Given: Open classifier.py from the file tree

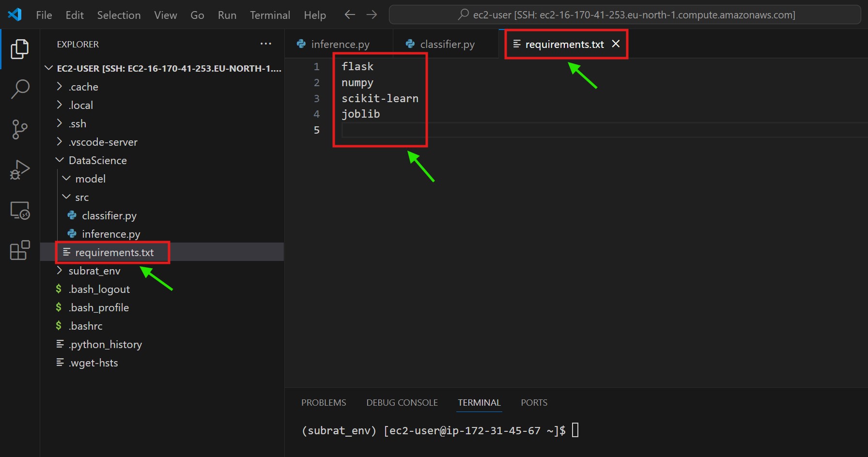Looking at the screenshot, I should tap(109, 216).
